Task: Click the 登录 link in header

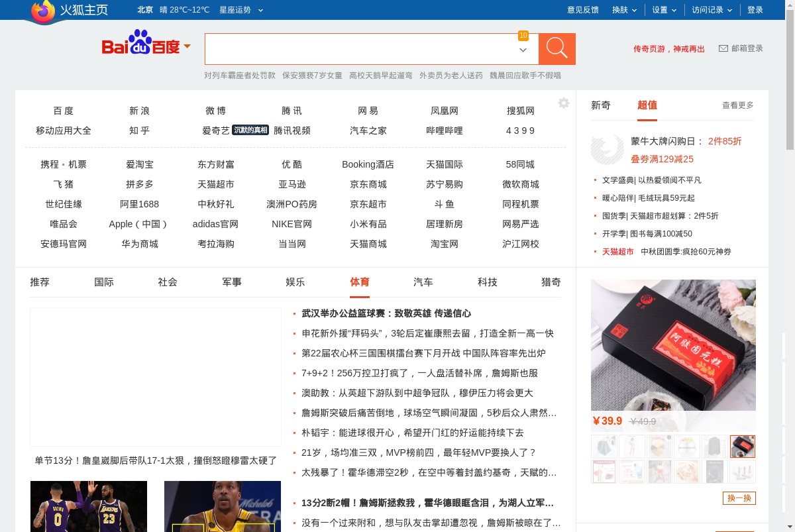Action: [x=755, y=10]
